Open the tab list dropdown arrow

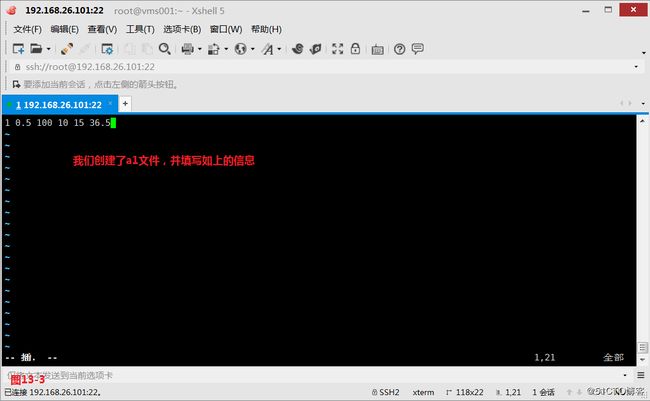pyautogui.click(x=643, y=103)
